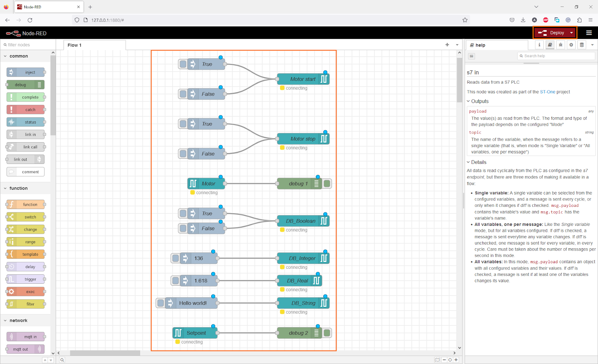The image size is (598, 364).
Task: Collapse the common palette category
Action: tap(25, 56)
